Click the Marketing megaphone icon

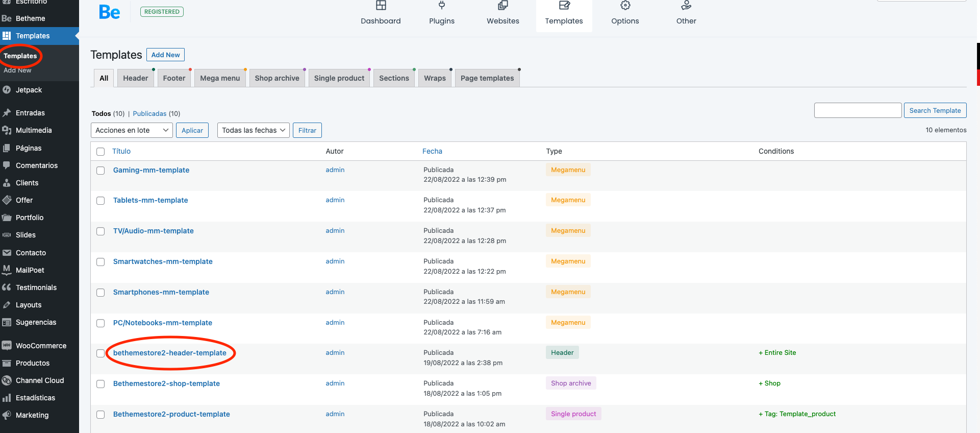click(x=7, y=415)
